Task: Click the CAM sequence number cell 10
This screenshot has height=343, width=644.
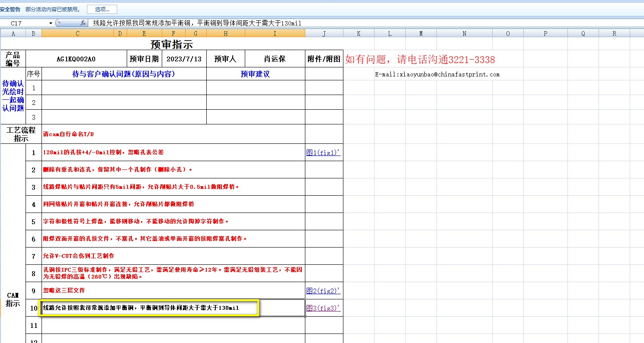Action: pyautogui.click(x=34, y=308)
